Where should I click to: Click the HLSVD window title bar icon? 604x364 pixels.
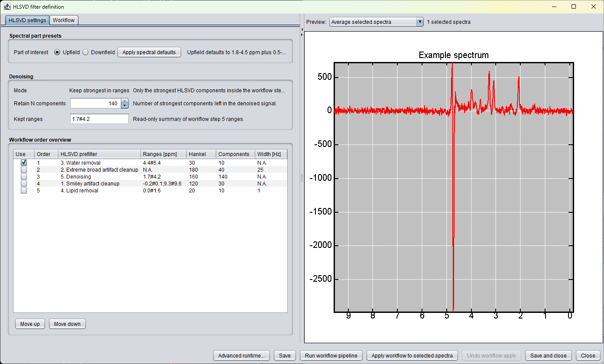coord(7,6)
